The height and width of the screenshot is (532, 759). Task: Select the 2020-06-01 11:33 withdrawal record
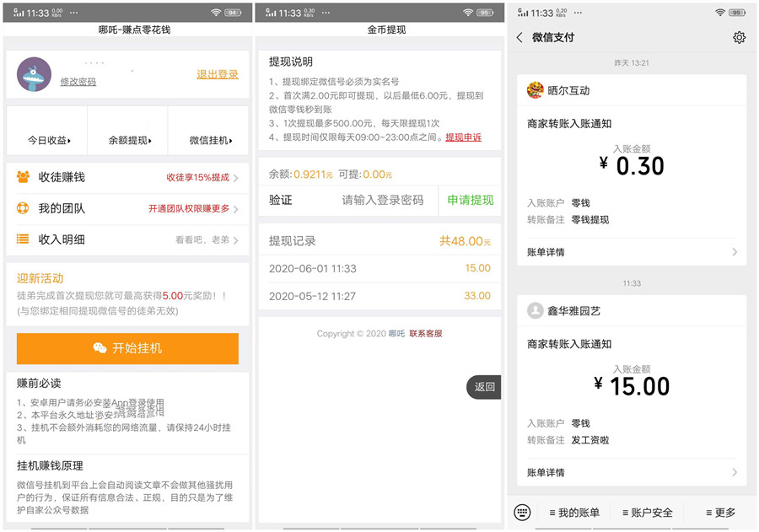pyautogui.click(x=379, y=268)
